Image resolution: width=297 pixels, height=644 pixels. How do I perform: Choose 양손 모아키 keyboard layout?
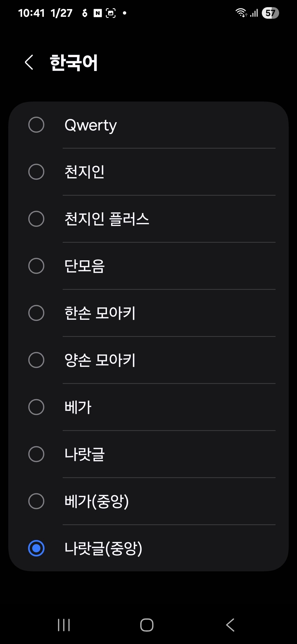(36, 360)
